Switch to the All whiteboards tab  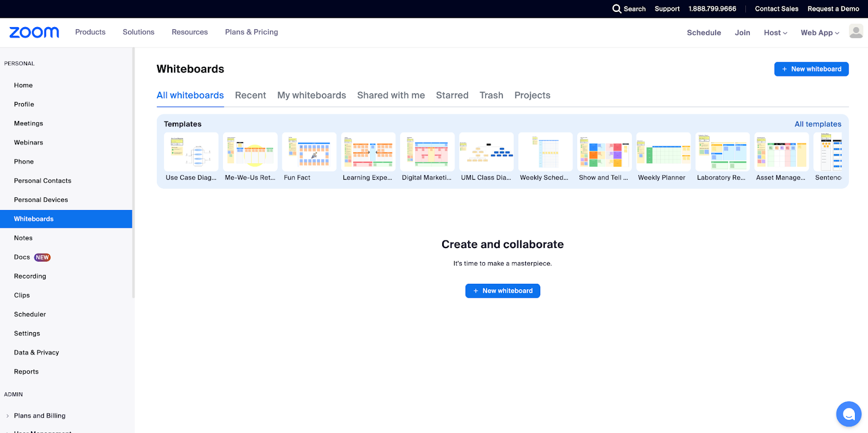coord(190,95)
